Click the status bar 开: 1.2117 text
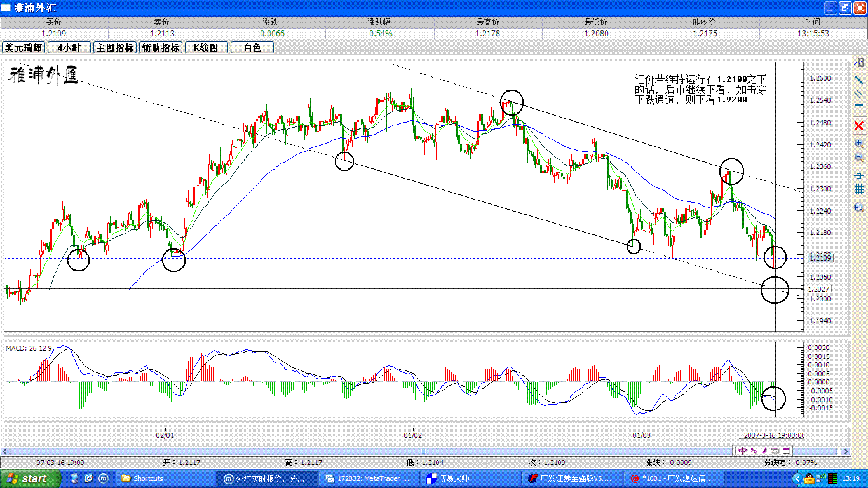 (181, 463)
